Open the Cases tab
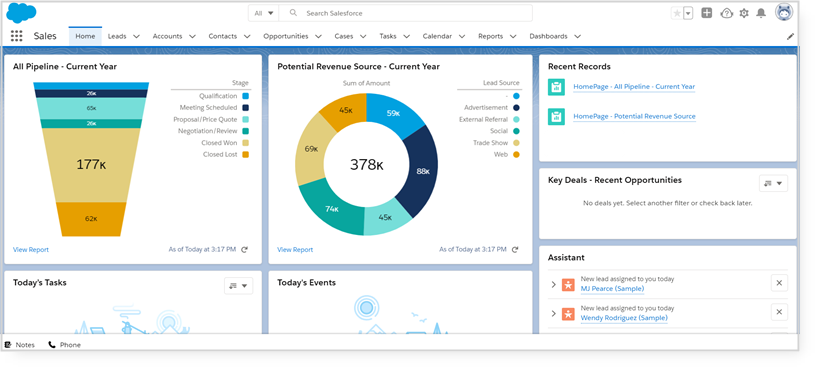 [344, 36]
